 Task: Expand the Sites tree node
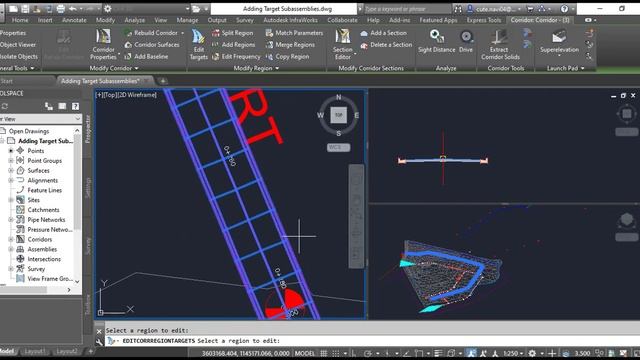(11, 200)
